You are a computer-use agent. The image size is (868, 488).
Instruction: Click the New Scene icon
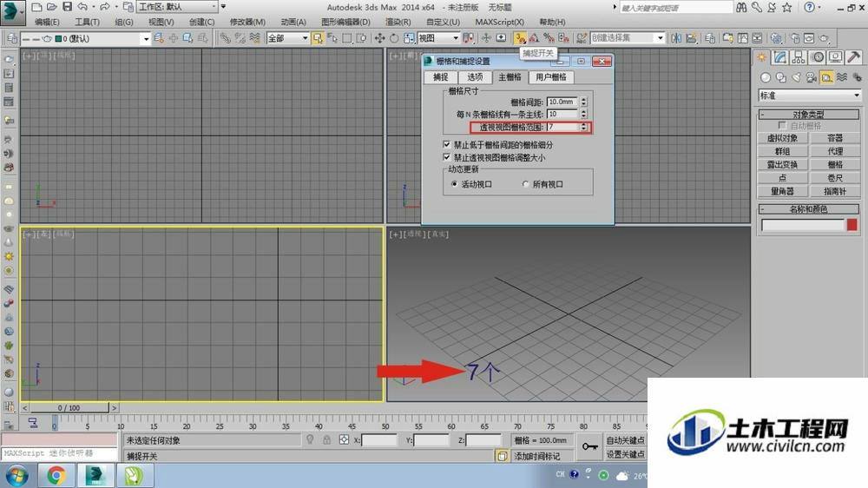[37, 7]
